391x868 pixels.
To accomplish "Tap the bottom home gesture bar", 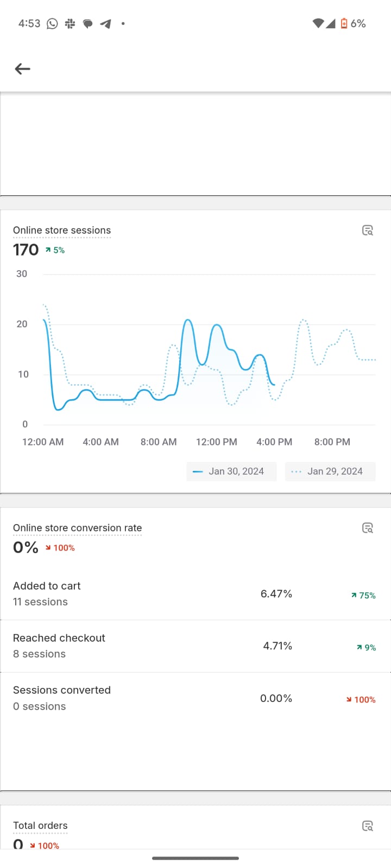I will [195, 858].
